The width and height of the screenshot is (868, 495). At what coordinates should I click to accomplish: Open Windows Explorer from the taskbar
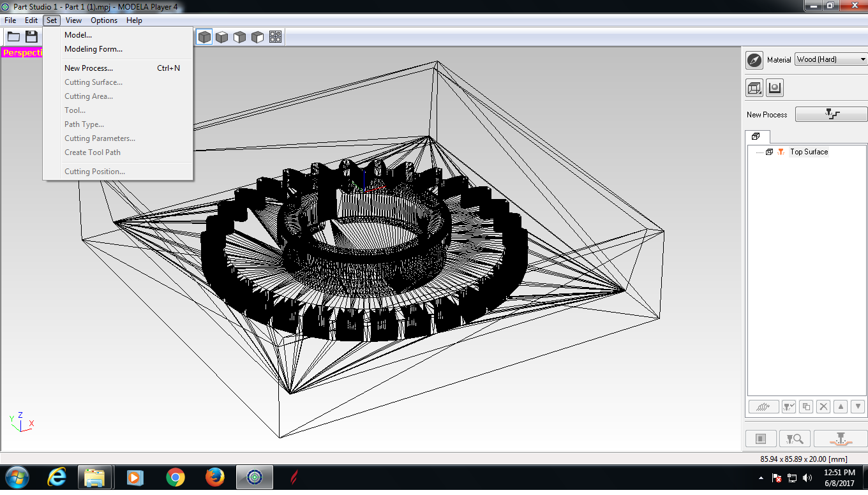click(94, 477)
